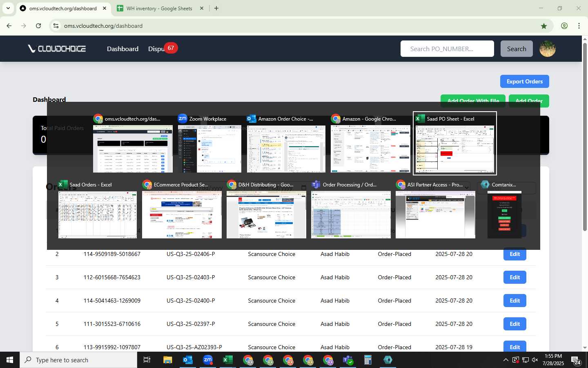This screenshot has width=588, height=368.
Task: Open a new browser tab
Action: point(216,8)
